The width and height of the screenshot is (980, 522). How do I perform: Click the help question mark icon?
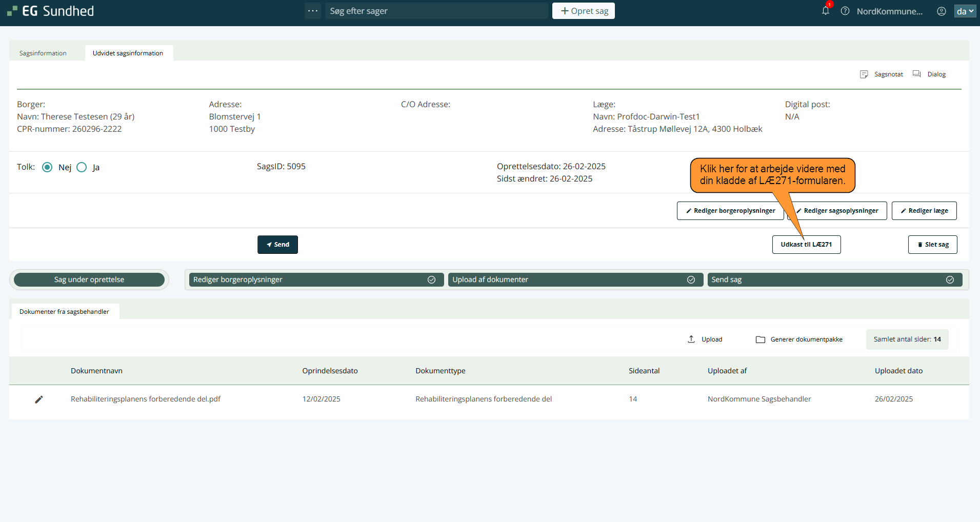click(x=845, y=11)
